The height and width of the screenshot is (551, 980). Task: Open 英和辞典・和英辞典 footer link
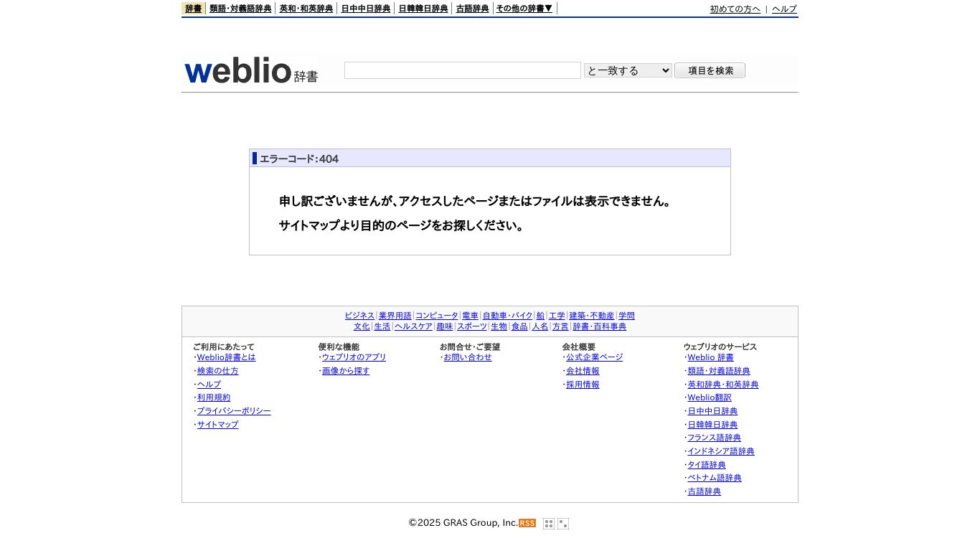tap(723, 385)
